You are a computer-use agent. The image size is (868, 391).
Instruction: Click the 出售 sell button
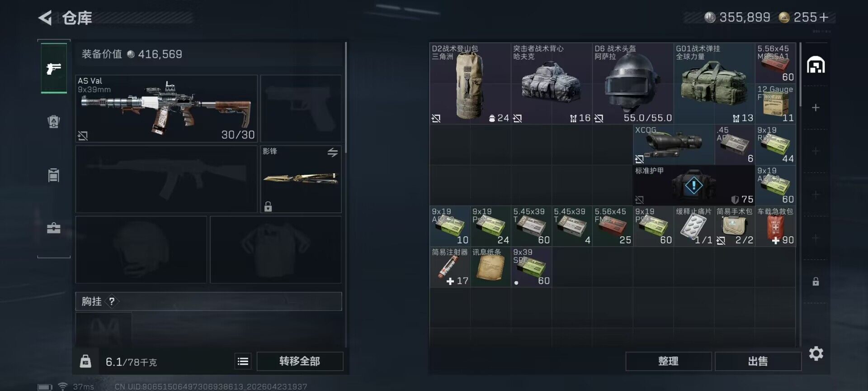[758, 361]
